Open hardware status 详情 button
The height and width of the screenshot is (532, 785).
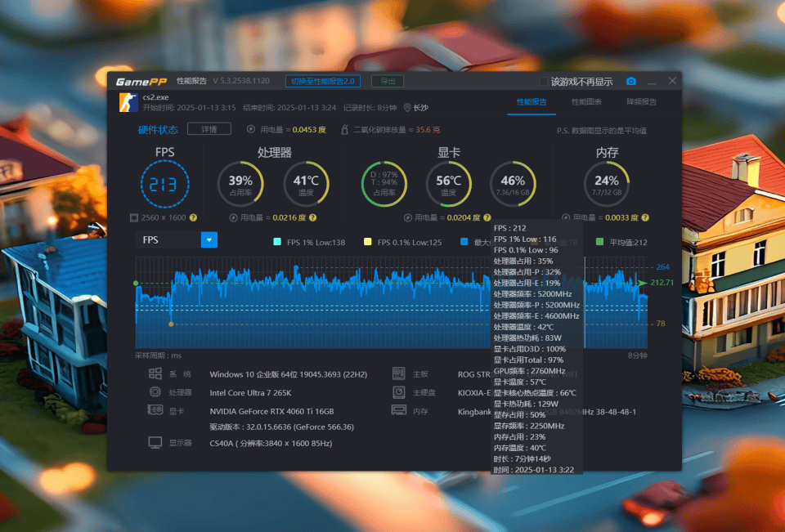coord(209,129)
